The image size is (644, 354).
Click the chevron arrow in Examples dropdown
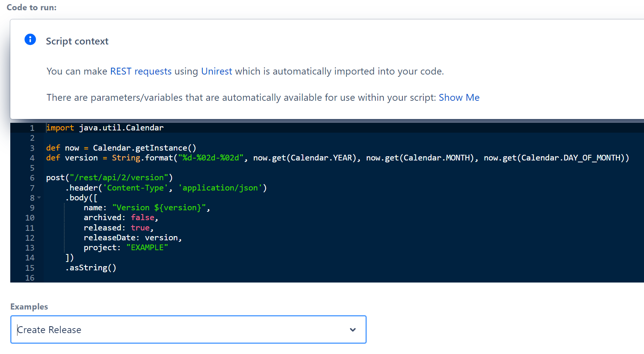tap(353, 330)
